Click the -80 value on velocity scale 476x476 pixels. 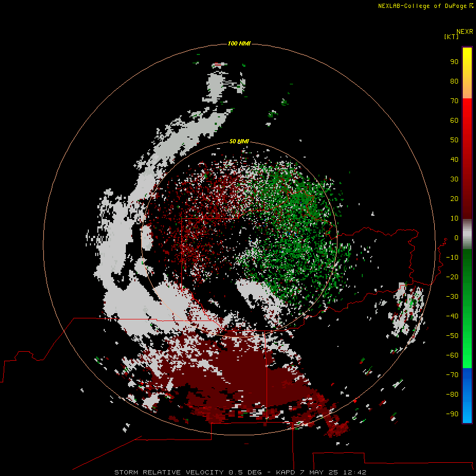(x=452, y=395)
